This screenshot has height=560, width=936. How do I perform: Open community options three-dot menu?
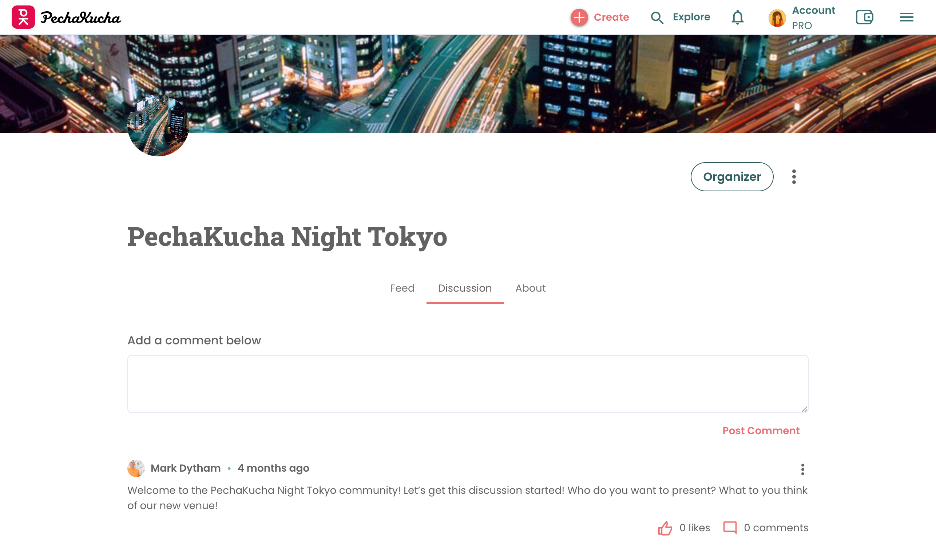pyautogui.click(x=794, y=177)
